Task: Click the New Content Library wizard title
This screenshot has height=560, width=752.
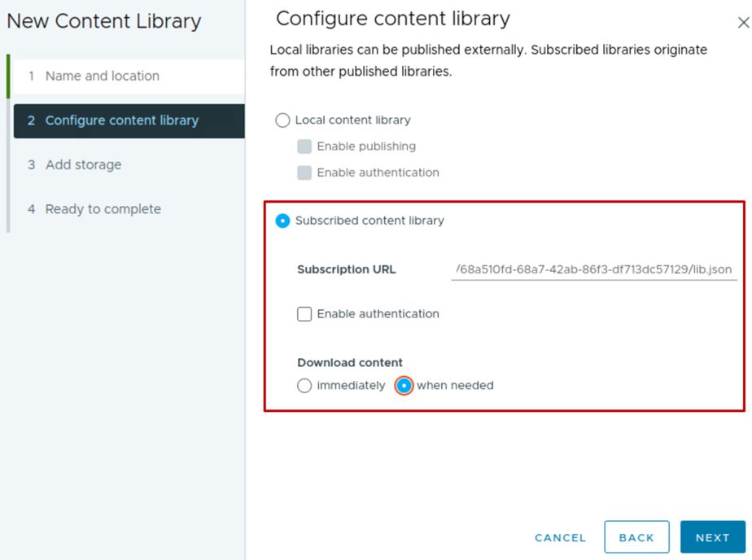Action: point(103,22)
